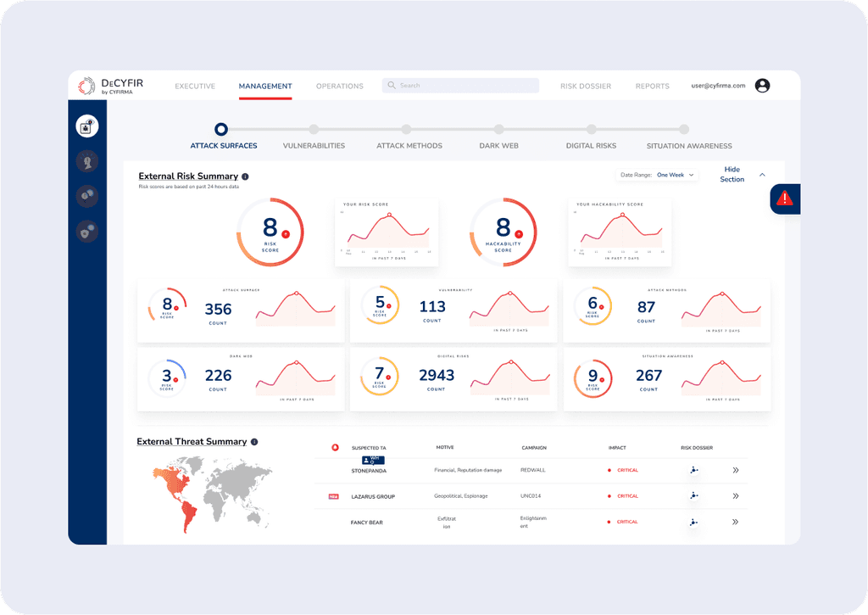Click the REDWALL campaign cell

point(532,471)
